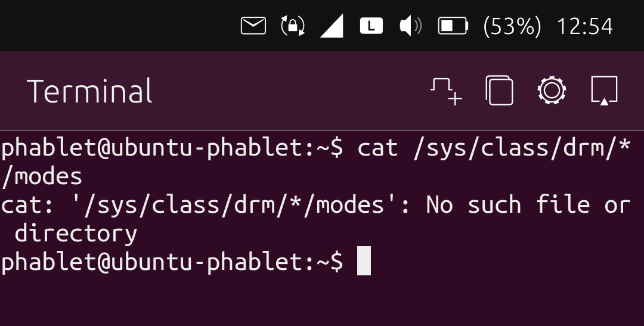Place cursor at the blinking prompt block

(x=364, y=260)
